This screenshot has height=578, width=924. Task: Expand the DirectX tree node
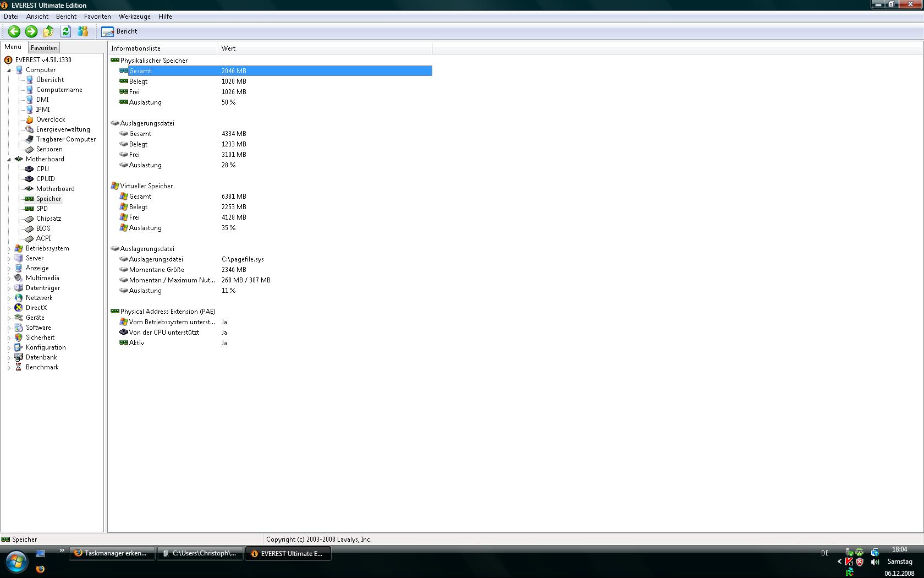tap(9, 308)
